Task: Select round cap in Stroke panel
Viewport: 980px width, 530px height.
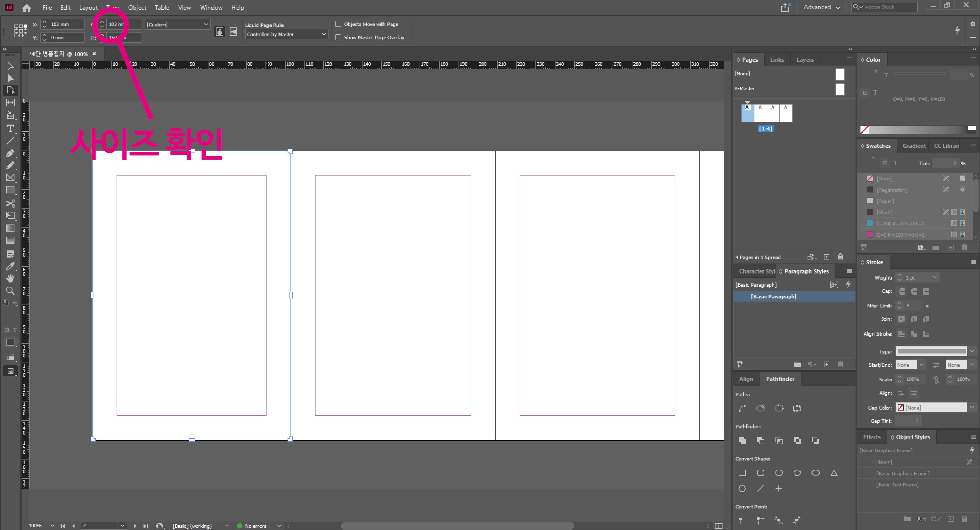Action: click(913, 291)
